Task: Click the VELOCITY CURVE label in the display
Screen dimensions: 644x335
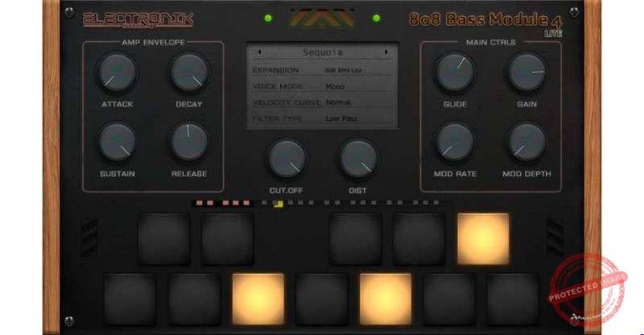Action: [287, 102]
